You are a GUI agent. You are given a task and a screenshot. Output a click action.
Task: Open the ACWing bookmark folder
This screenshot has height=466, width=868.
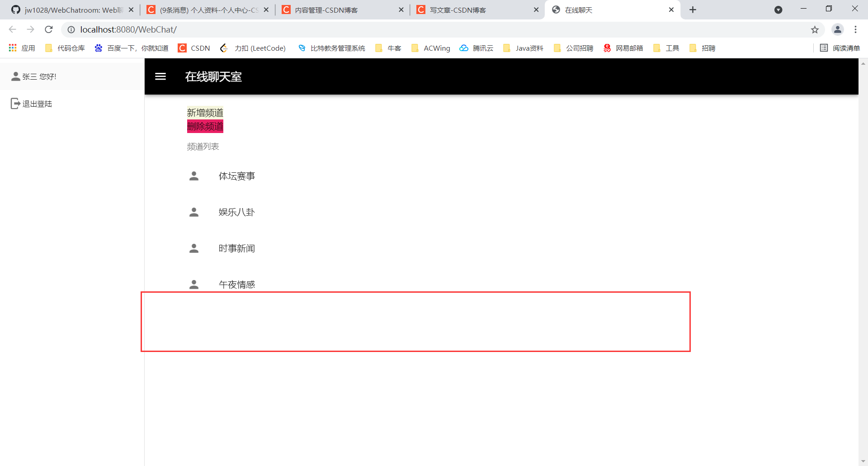[431, 48]
